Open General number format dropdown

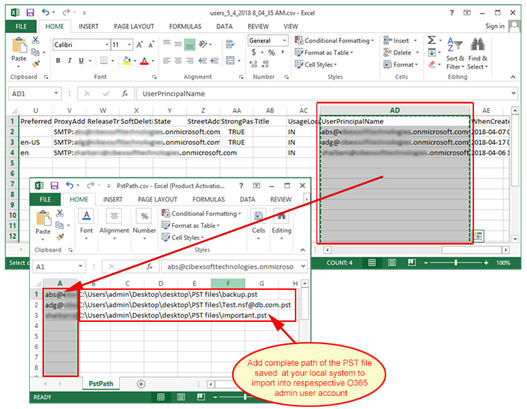[x=285, y=40]
